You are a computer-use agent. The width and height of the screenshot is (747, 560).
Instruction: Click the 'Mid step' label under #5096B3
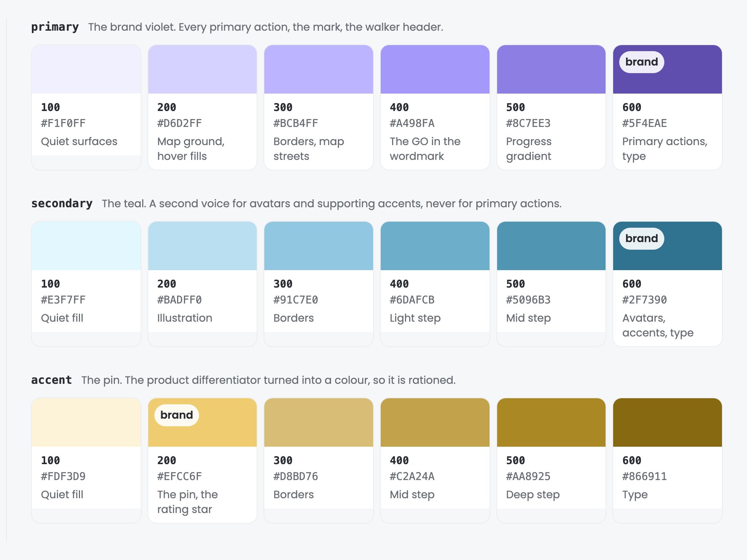tap(529, 318)
